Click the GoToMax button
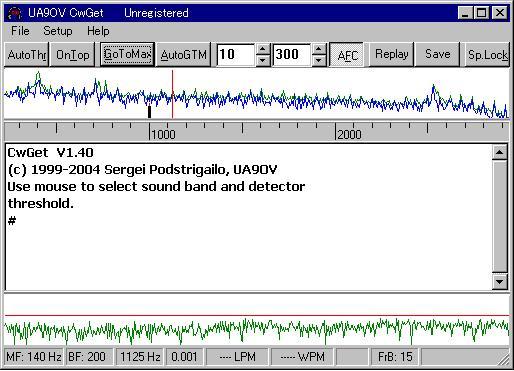The image size is (514, 371). 127,54
